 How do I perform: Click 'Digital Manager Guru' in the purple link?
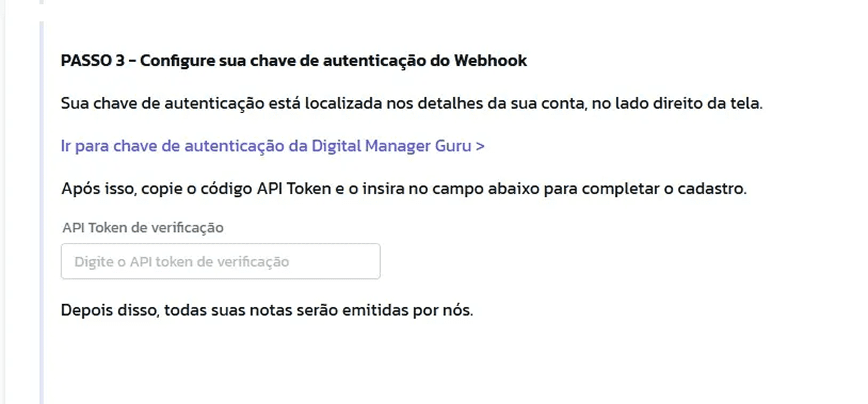pyautogui.click(x=391, y=146)
